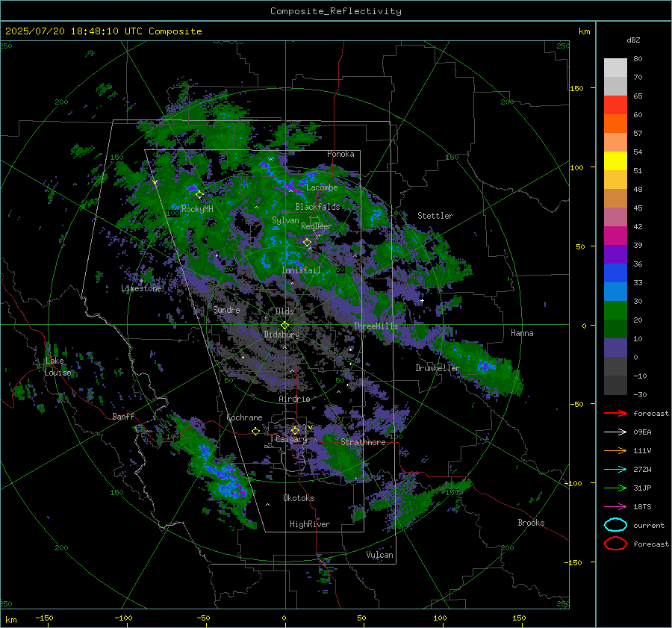Click the Ponoka label
This screenshot has height=628, width=672.
point(340,154)
